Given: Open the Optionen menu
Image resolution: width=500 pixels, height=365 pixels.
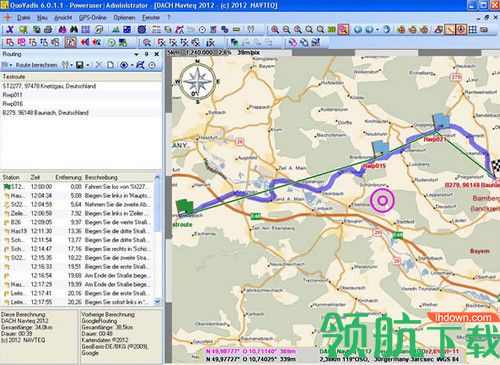Looking at the screenshot, I should click(124, 18).
